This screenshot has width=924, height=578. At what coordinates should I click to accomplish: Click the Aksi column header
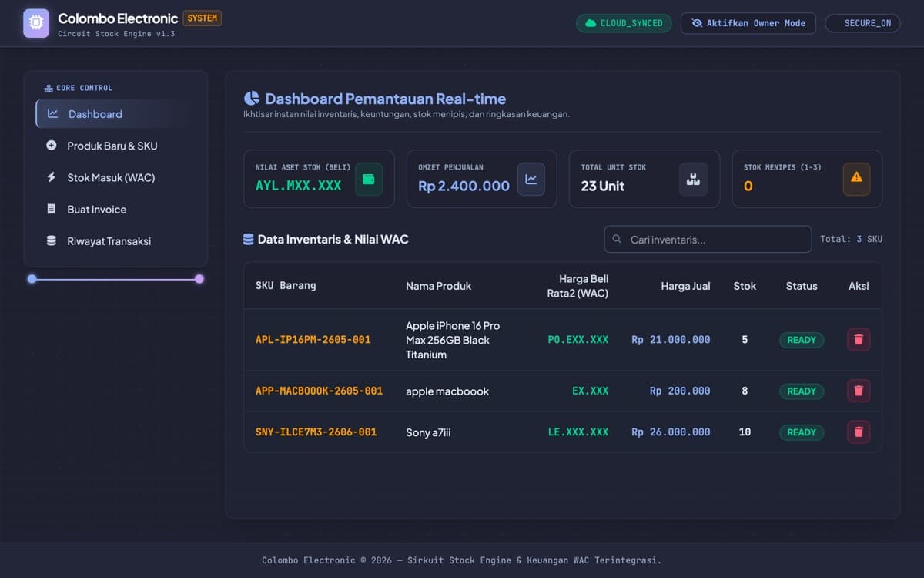[x=859, y=286]
